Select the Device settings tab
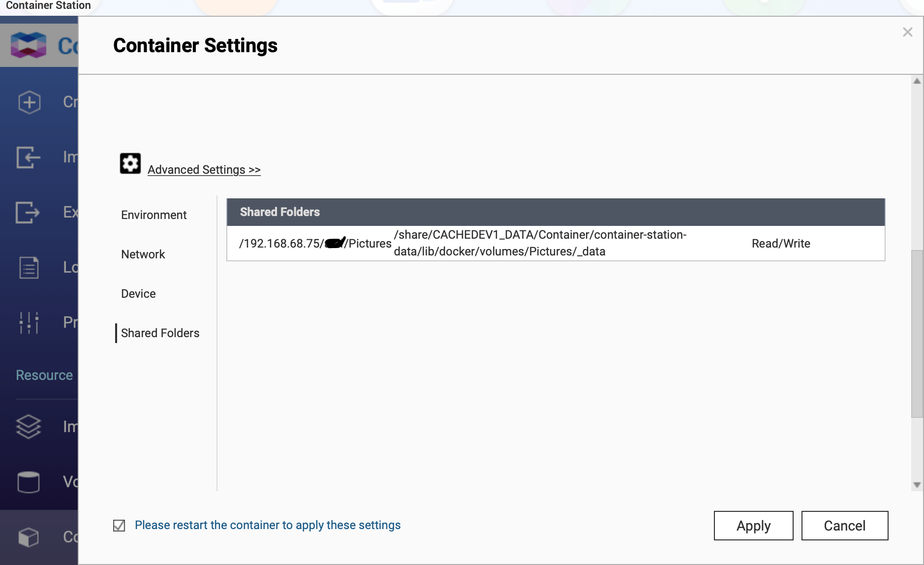 click(138, 294)
